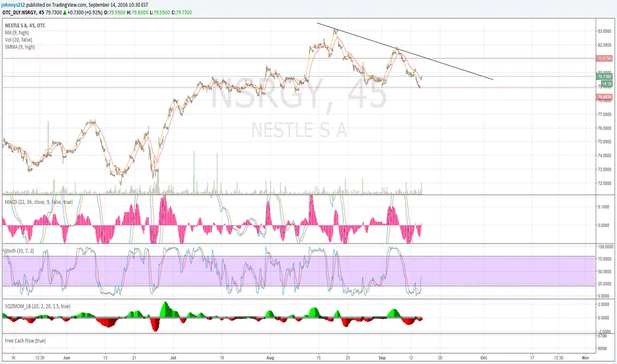Click the Vol (20, false) indicator label
617x364 pixels.
tap(19, 40)
